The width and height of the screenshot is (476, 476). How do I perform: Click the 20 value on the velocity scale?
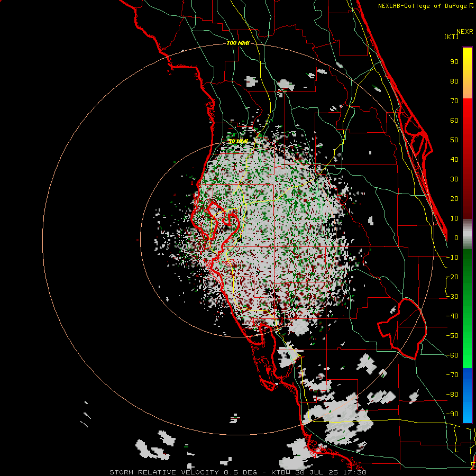(x=454, y=199)
